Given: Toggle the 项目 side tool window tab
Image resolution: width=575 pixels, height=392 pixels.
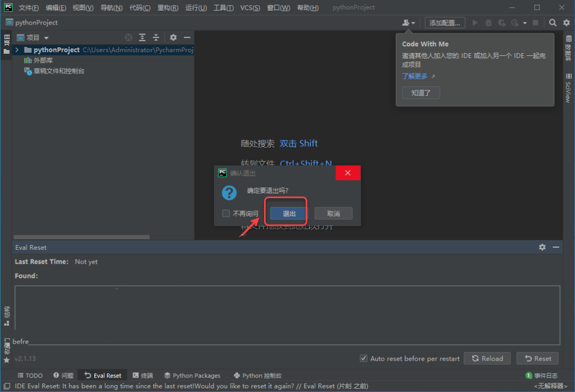Looking at the screenshot, I should (6, 44).
